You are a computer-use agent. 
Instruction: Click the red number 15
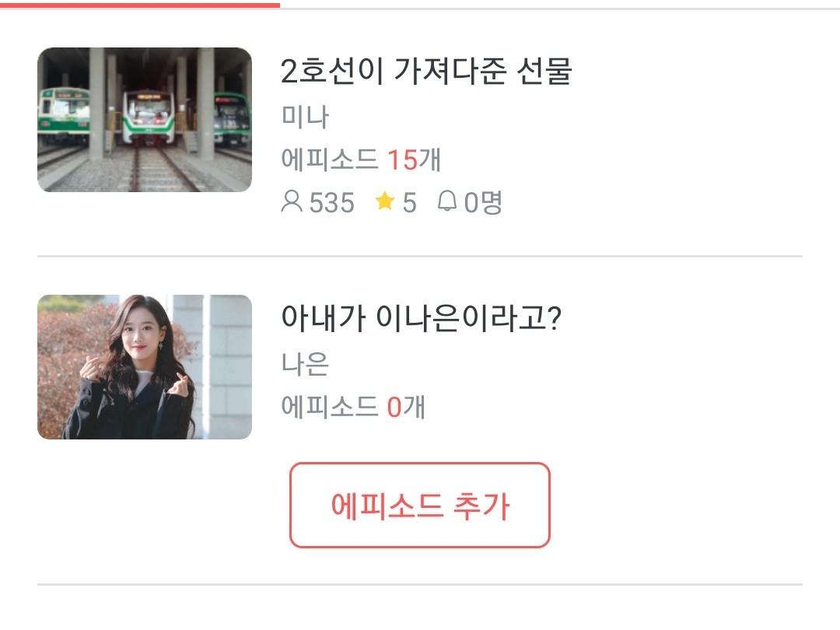click(402, 159)
